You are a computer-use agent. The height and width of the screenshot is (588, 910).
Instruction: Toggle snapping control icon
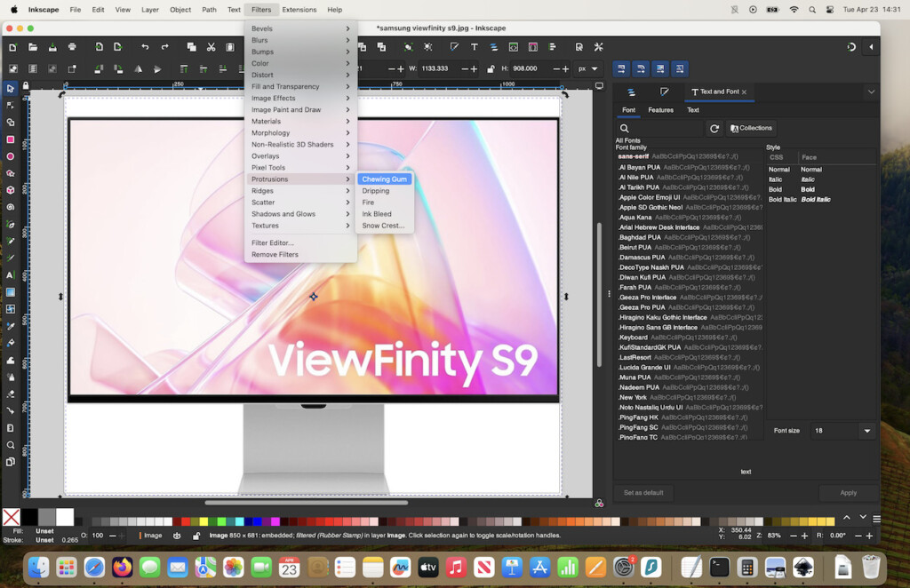coord(851,47)
